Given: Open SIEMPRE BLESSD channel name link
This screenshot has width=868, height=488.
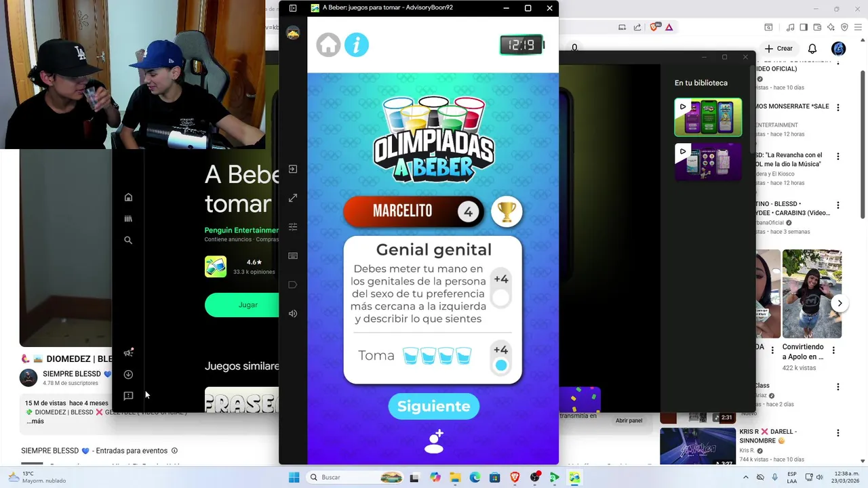Looking at the screenshot, I should point(72,373).
